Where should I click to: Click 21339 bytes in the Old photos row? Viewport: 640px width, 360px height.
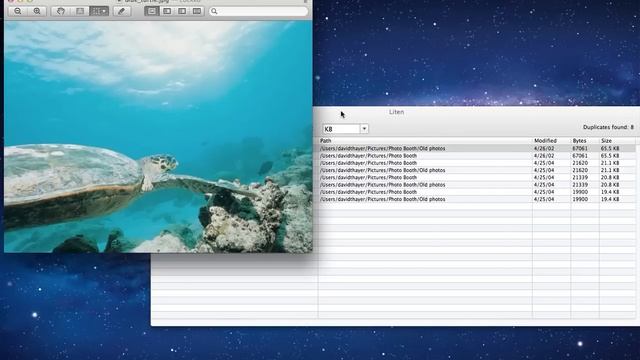tap(580, 185)
